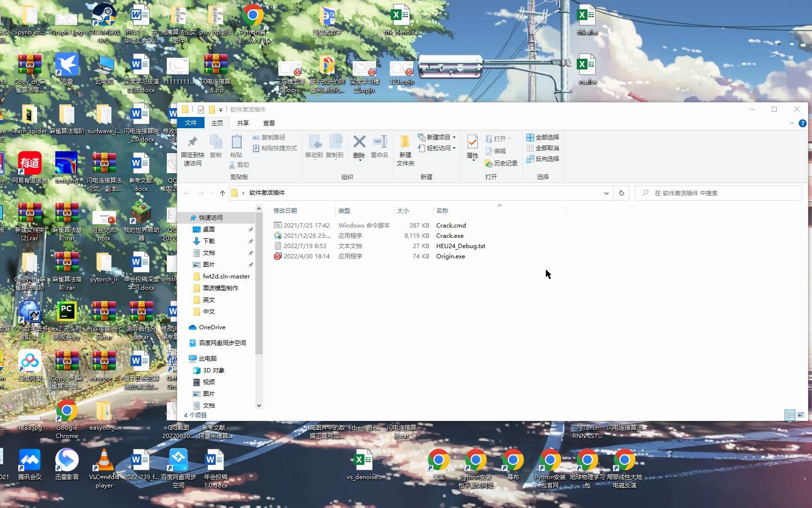Click 全部选择 to select all files

coord(542,138)
